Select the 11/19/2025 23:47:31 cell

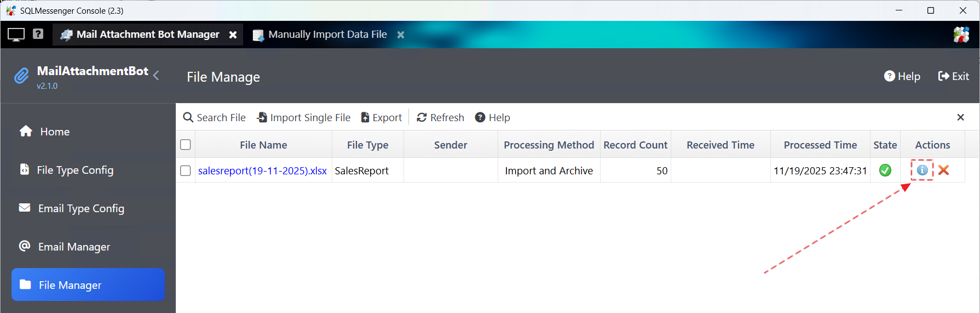(820, 170)
